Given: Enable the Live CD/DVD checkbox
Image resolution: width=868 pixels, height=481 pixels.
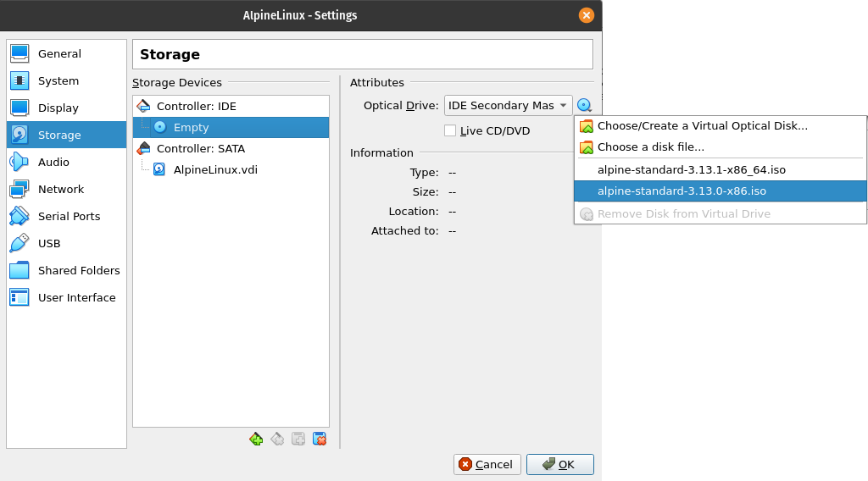Looking at the screenshot, I should pyautogui.click(x=450, y=130).
